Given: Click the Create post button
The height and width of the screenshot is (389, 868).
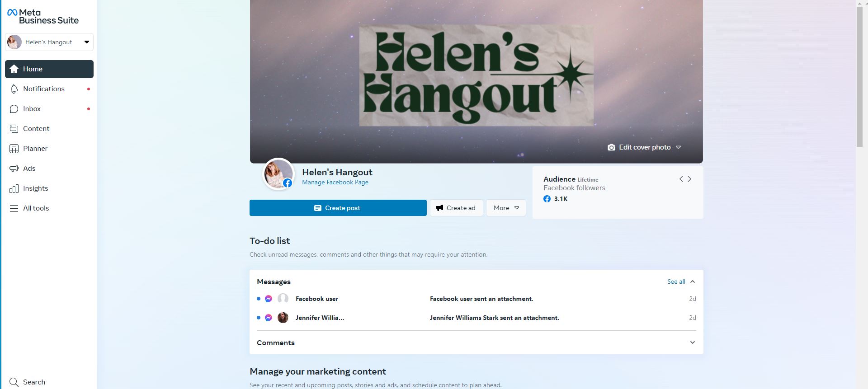Looking at the screenshot, I should coord(338,208).
